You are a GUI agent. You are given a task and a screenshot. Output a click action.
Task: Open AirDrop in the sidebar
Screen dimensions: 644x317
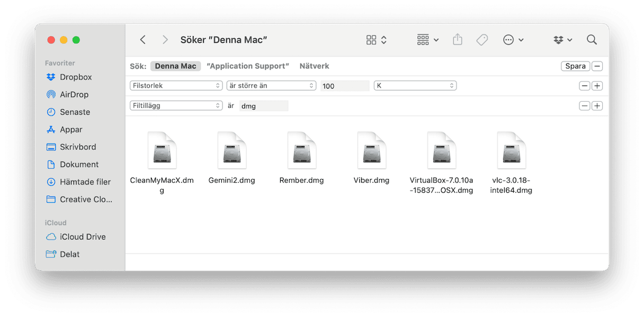pyautogui.click(x=74, y=94)
